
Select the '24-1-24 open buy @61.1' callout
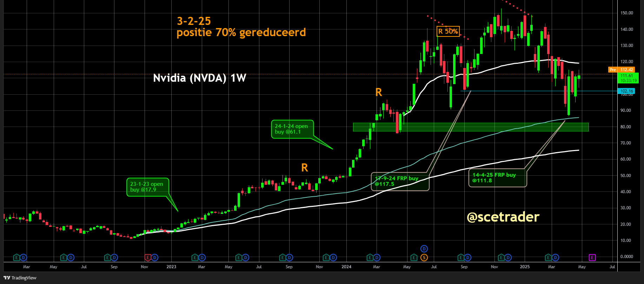click(292, 129)
